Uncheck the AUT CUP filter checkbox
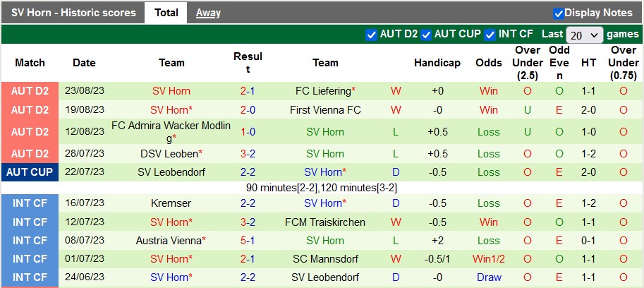 427,34
